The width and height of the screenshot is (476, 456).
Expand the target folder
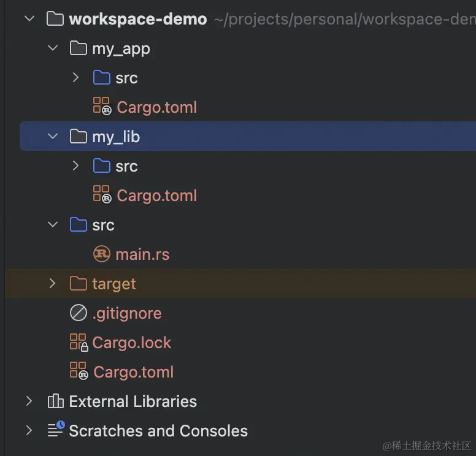click(x=53, y=283)
